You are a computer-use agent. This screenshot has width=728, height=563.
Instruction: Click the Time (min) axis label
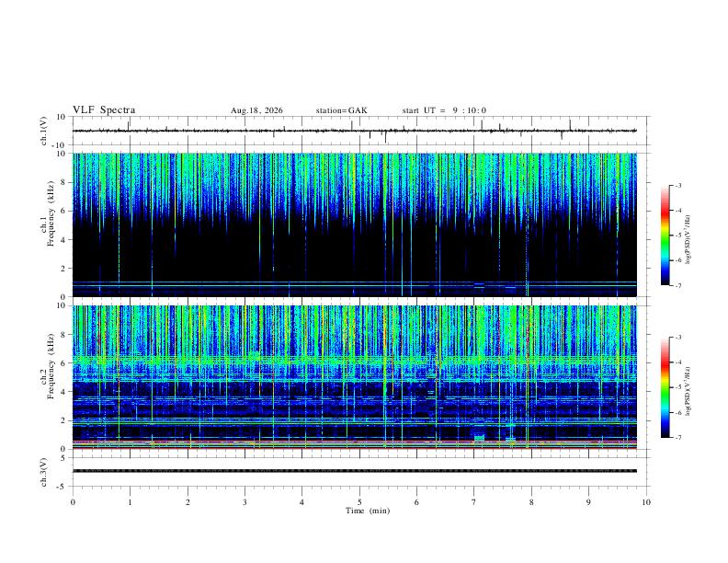coord(368,511)
